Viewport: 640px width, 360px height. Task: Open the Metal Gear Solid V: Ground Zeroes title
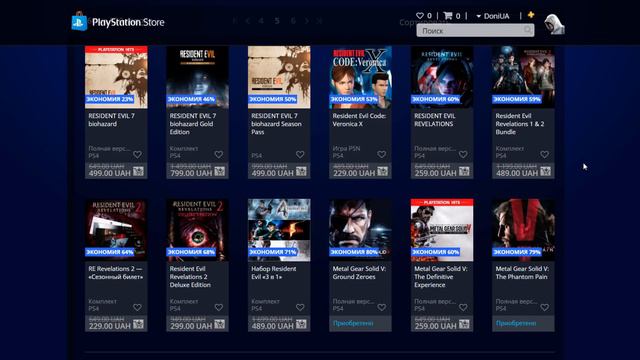(359, 272)
